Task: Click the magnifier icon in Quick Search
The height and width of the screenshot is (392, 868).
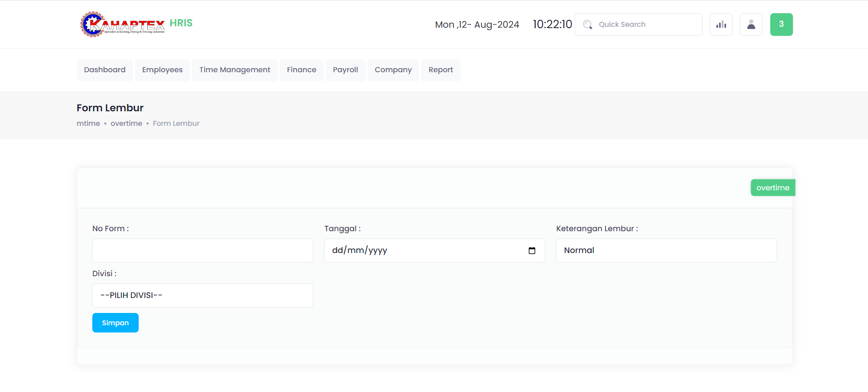Action: coord(587,25)
